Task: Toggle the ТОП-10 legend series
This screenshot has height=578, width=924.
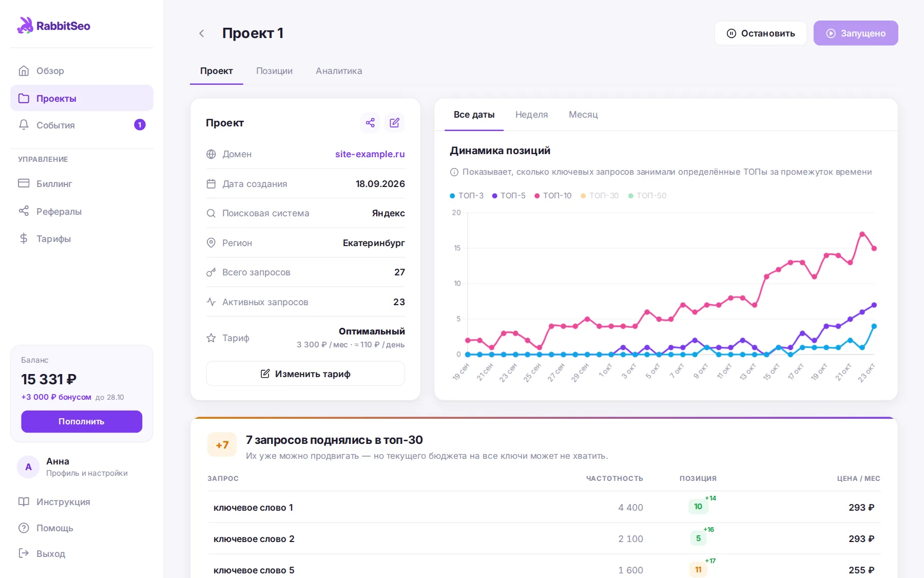Action: tap(553, 196)
